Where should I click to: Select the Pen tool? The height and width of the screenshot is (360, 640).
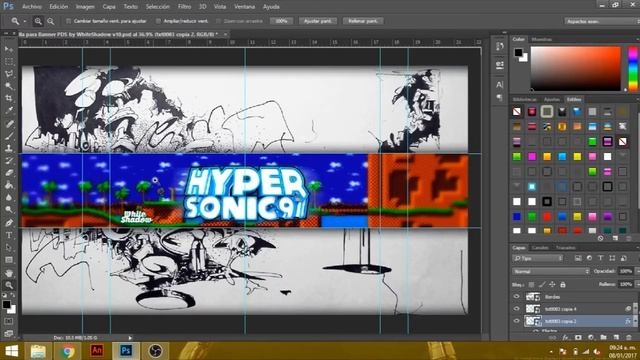pyautogui.click(x=9, y=223)
